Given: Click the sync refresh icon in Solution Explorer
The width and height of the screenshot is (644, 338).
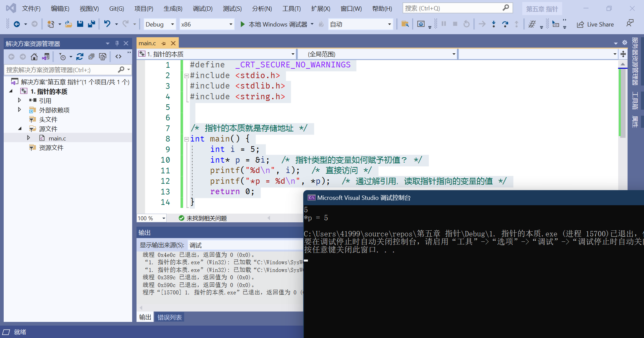Looking at the screenshot, I should click(80, 57).
